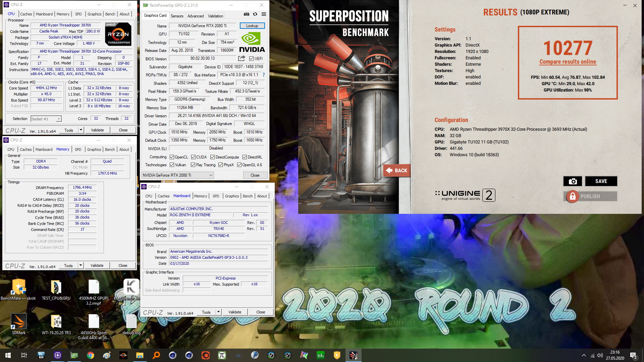Toggle the OpenGL 4.6 checkbox
The image size is (644, 362).
tap(239, 165)
